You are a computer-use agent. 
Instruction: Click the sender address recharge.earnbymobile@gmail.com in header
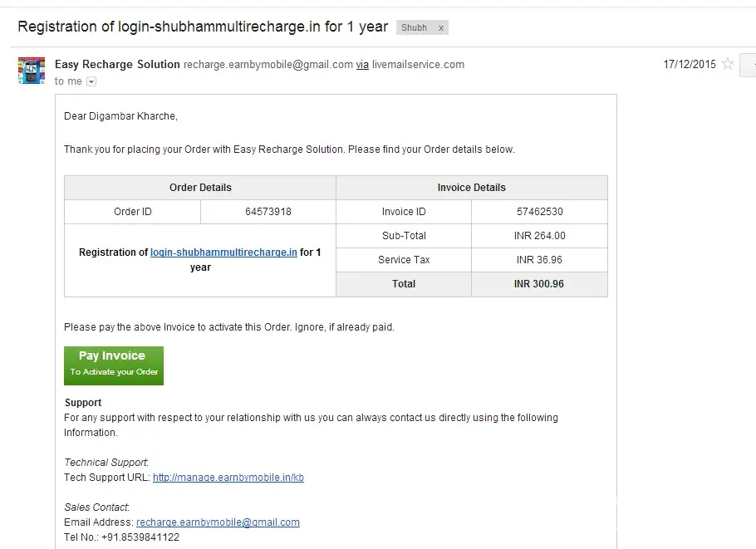pyautogui.click(x=268, y=65)
